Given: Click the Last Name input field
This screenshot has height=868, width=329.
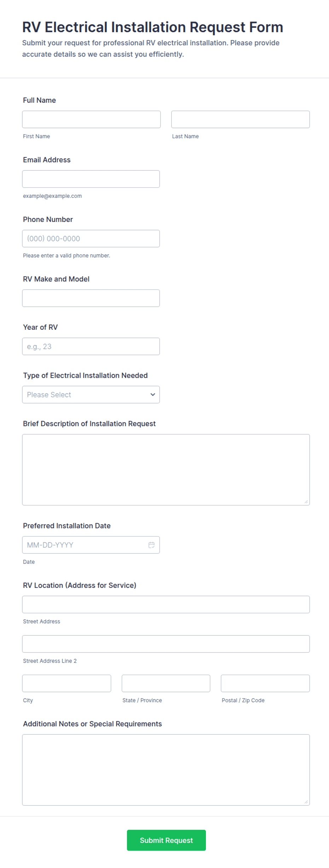Looking at the screenshot, I should pyautogui.click(x=240, y=119).
